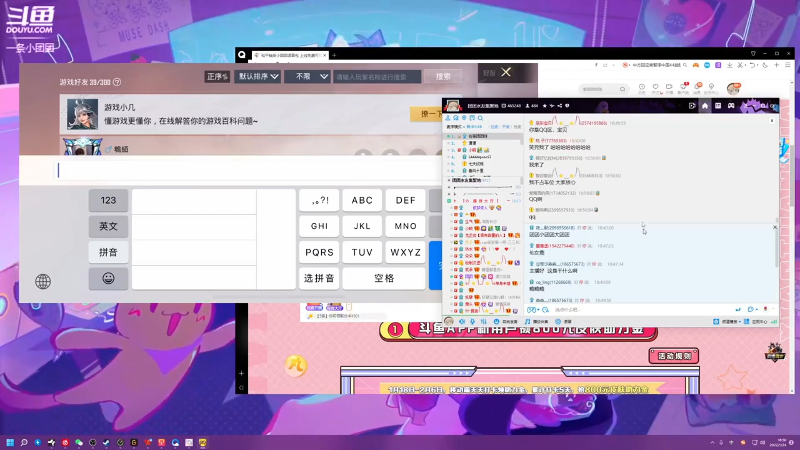Click send arrow icon in YY chat input
Viewport: 800px width, 450px height.
[738, 310]
